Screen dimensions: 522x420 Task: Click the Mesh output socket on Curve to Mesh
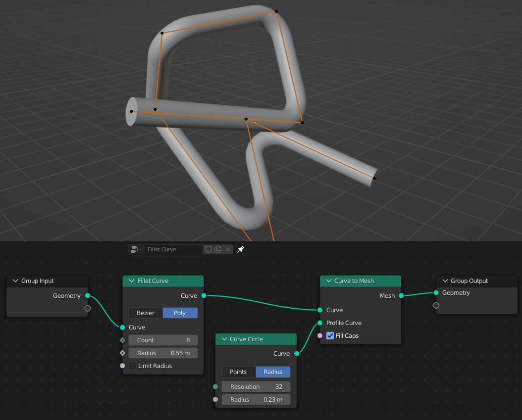pos(401,295)
